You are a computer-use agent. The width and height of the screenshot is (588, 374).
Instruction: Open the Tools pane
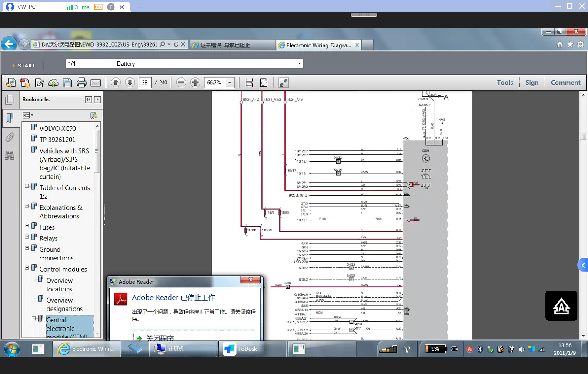point(505,83)
